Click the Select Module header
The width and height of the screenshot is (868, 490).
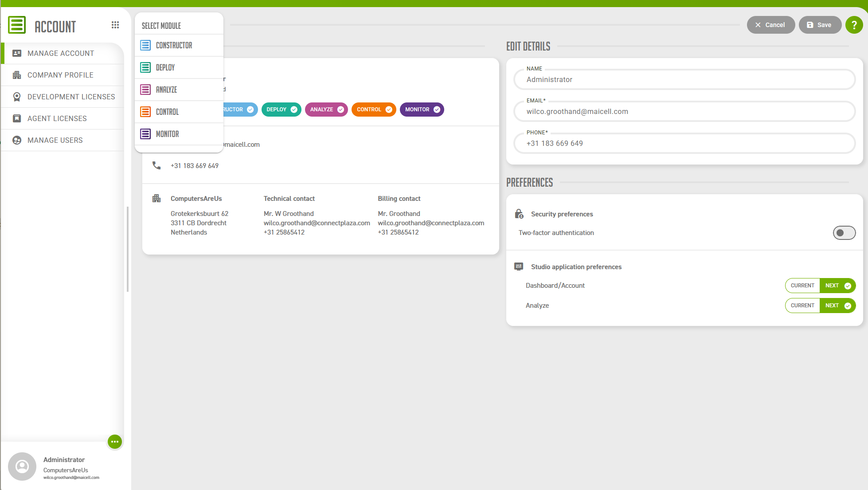161,26
